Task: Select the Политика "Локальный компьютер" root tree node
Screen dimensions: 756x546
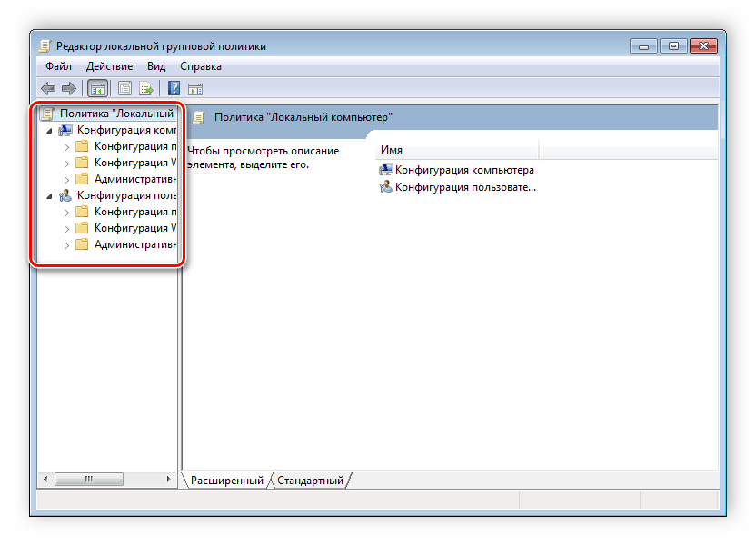Action: tap(115, 114)
